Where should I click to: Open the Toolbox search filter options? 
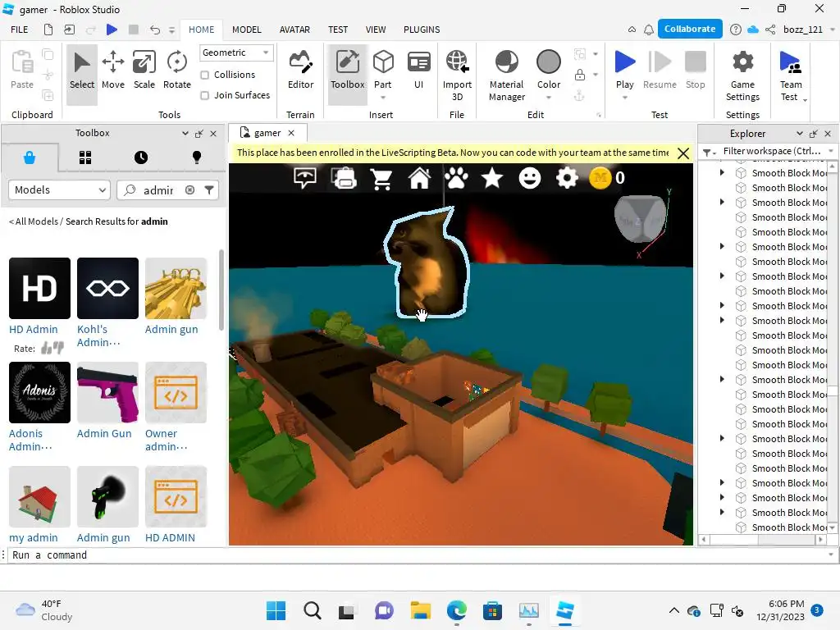tap(209, 190)
